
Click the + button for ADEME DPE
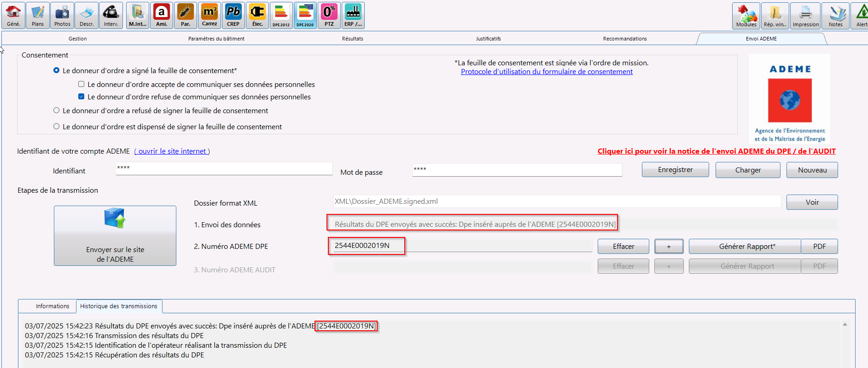coord(669,246)
